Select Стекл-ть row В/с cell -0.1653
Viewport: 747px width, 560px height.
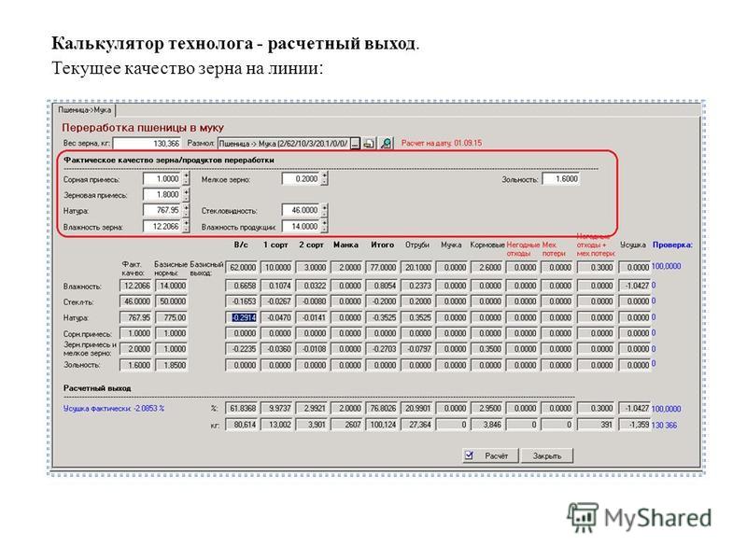click(x=243, y=301)
